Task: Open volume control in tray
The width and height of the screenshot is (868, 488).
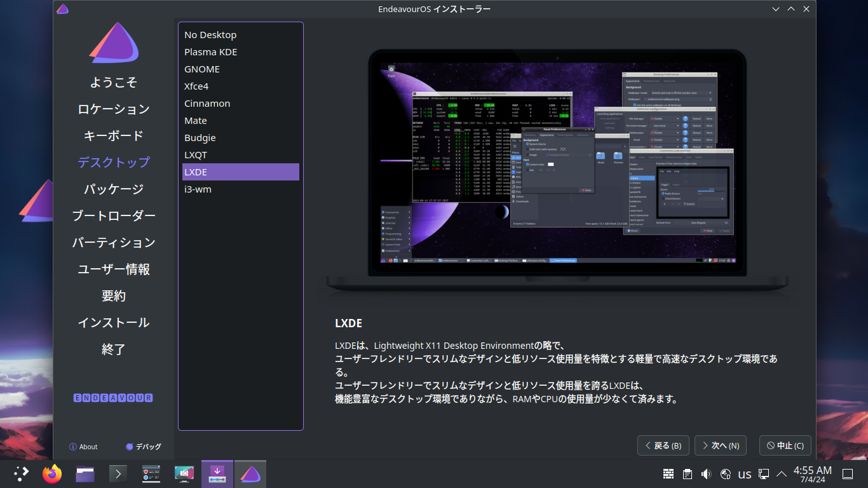Action: click(x=706, y=474)
